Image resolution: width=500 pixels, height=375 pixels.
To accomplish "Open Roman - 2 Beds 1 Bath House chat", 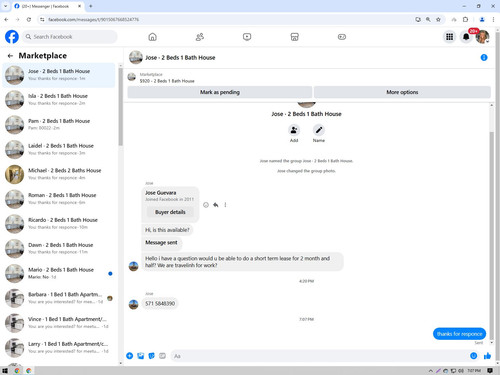I will 59,199.
